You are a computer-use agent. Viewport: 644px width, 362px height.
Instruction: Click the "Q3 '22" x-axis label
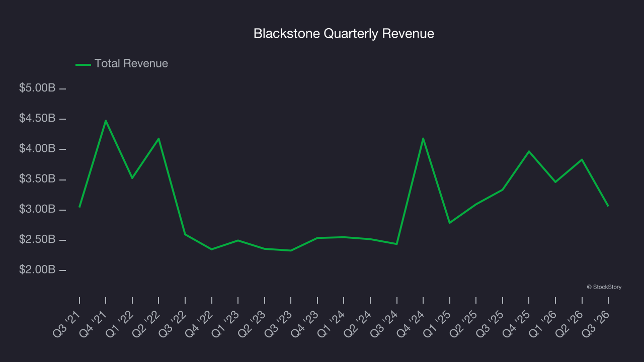[173, 323]
